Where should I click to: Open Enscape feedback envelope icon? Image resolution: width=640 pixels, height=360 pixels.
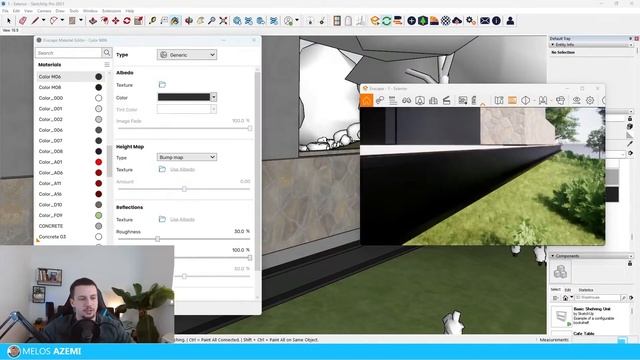tap(485, 20)
